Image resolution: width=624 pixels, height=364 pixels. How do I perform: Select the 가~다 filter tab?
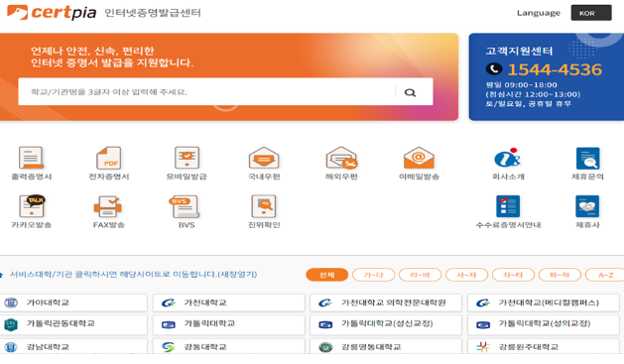coord(373,275)
